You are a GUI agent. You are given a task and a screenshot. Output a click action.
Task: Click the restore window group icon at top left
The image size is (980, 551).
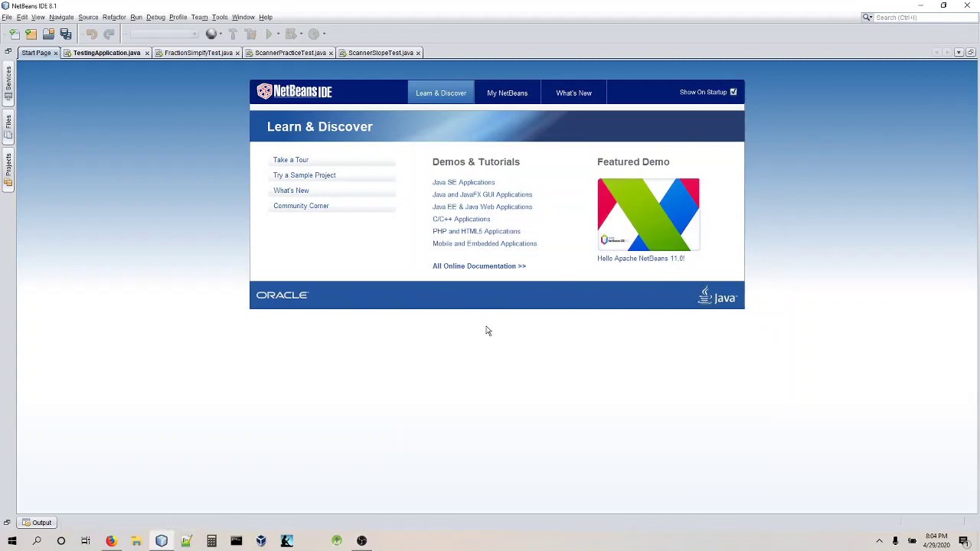(8, 52)
